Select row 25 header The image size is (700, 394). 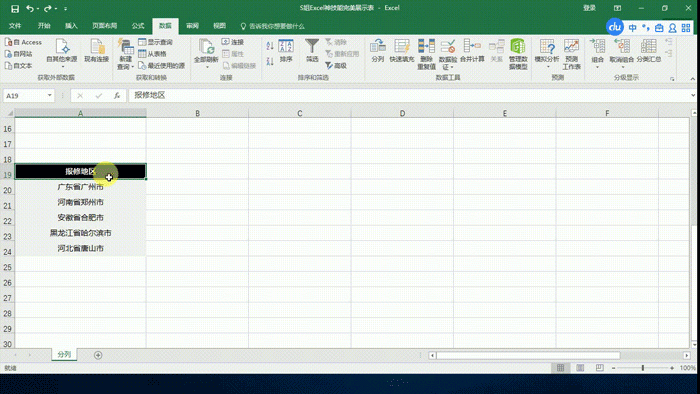7,267
